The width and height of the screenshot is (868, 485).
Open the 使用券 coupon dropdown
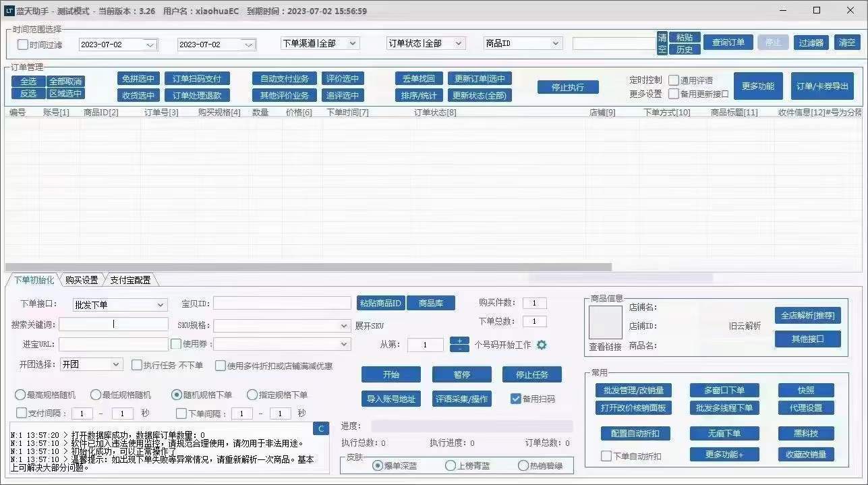pyautogui.click(x=283, y=344)
